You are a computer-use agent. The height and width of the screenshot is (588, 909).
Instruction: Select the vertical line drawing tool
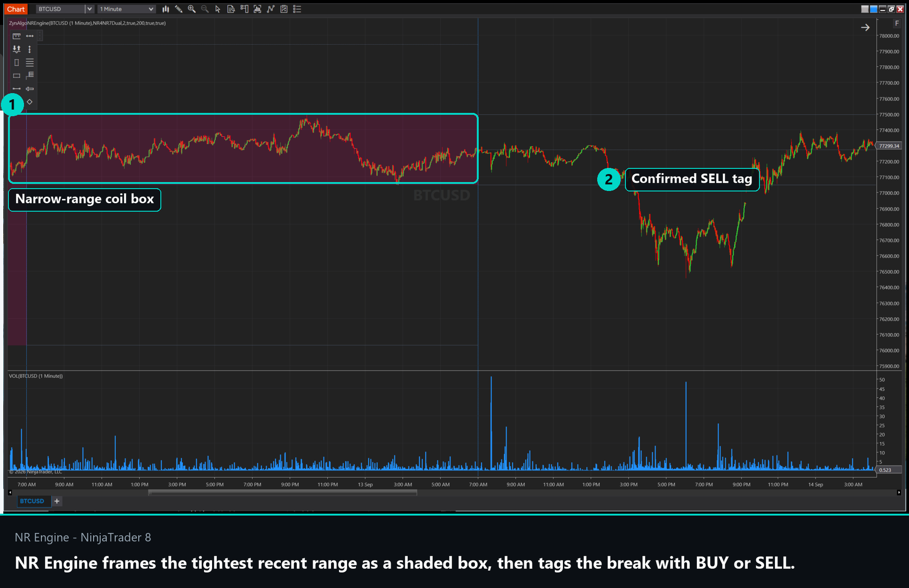coord(30,49)
